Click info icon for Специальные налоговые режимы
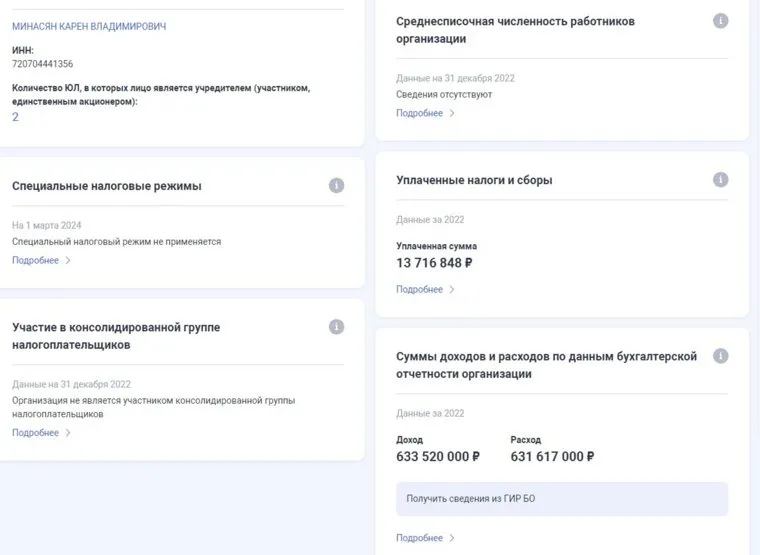Viewport: 760px width, 555px height. (337, 185)
